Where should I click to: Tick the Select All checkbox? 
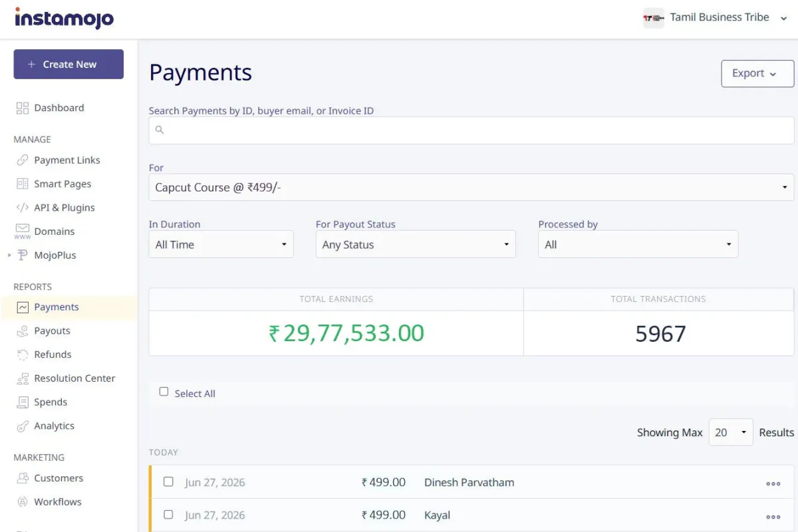pos(164,392)
